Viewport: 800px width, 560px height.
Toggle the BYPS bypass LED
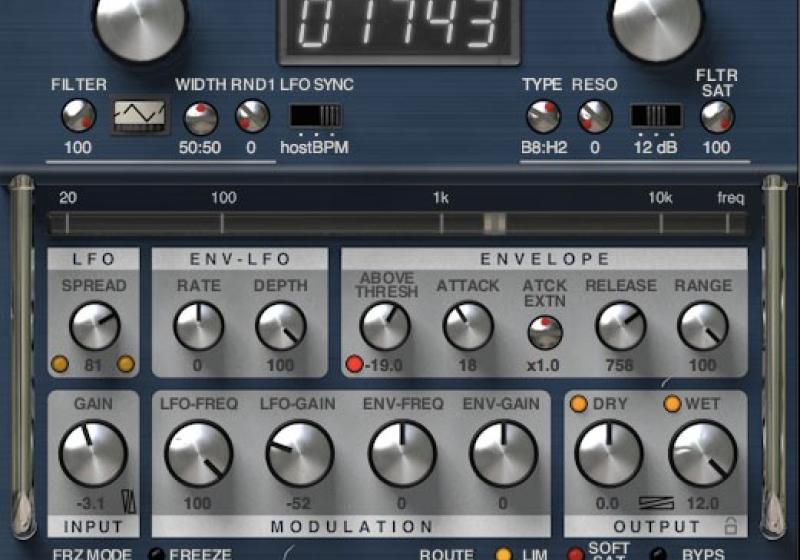[658, 554]
